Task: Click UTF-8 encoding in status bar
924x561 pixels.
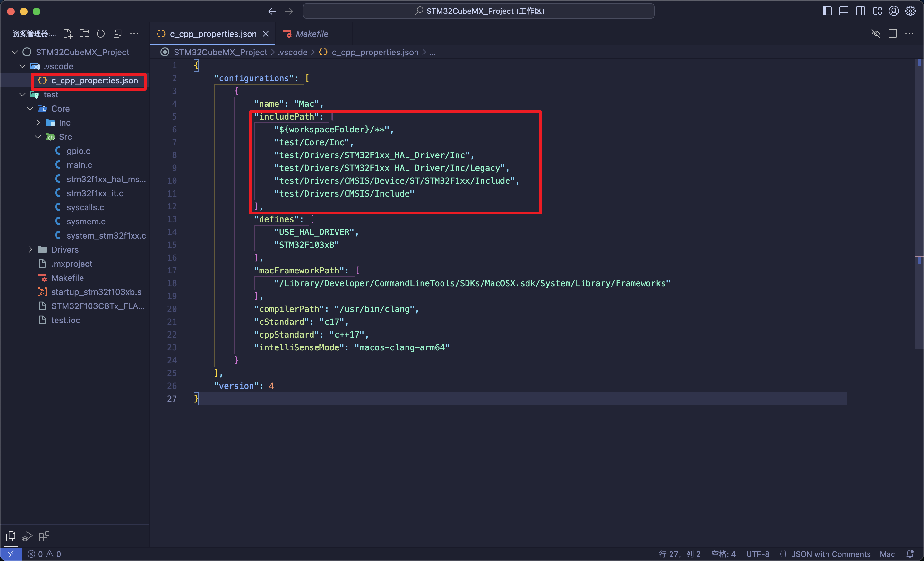Action: click(757, 554)
